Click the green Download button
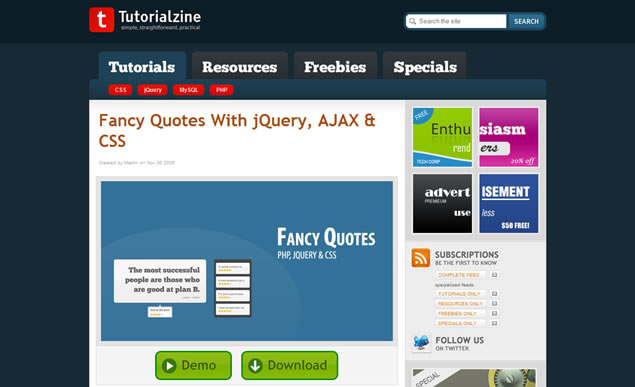The image size is (635, 387). point(290,366)
